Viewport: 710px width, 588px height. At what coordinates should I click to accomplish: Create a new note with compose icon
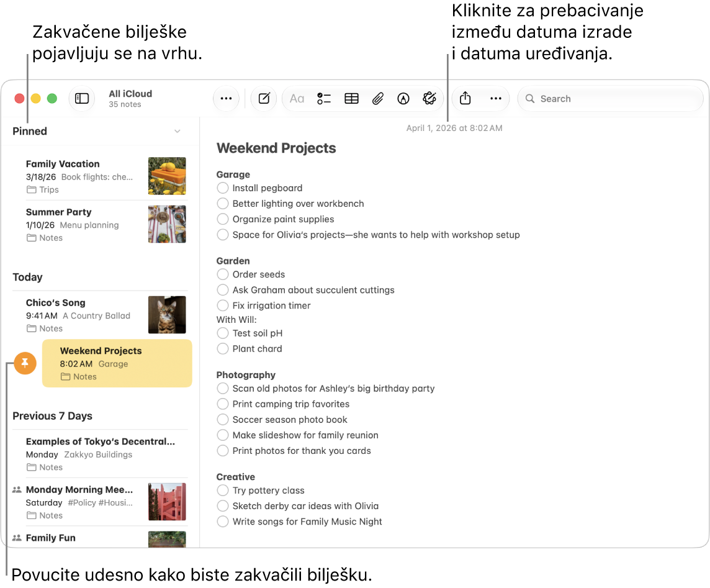coord(264,98)
